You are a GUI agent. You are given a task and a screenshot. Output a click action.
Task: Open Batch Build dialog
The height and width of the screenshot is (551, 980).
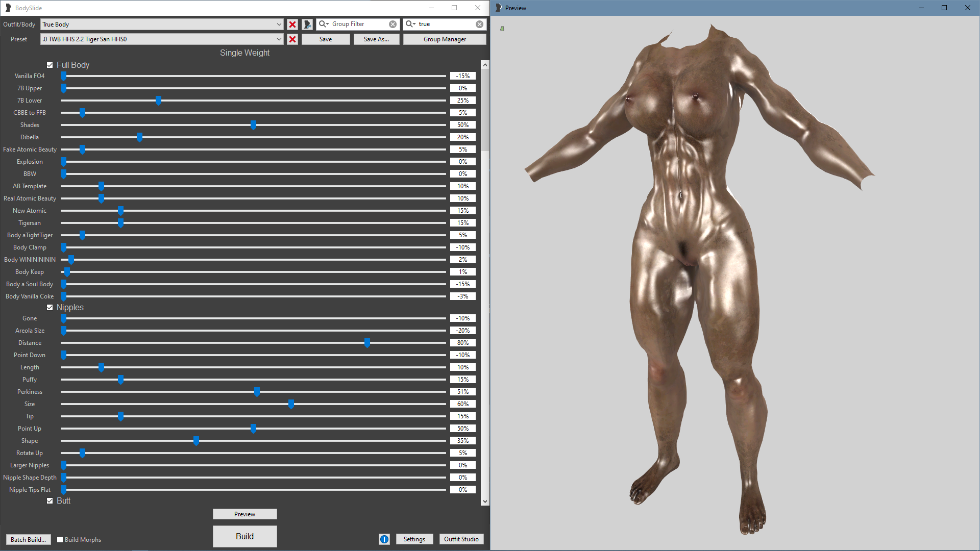(x=29, y=540)
